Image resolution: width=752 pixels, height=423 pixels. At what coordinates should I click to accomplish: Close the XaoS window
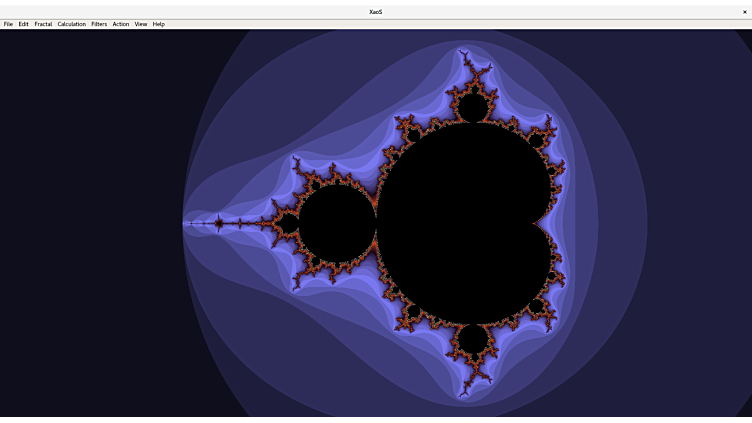click(744, 12)
